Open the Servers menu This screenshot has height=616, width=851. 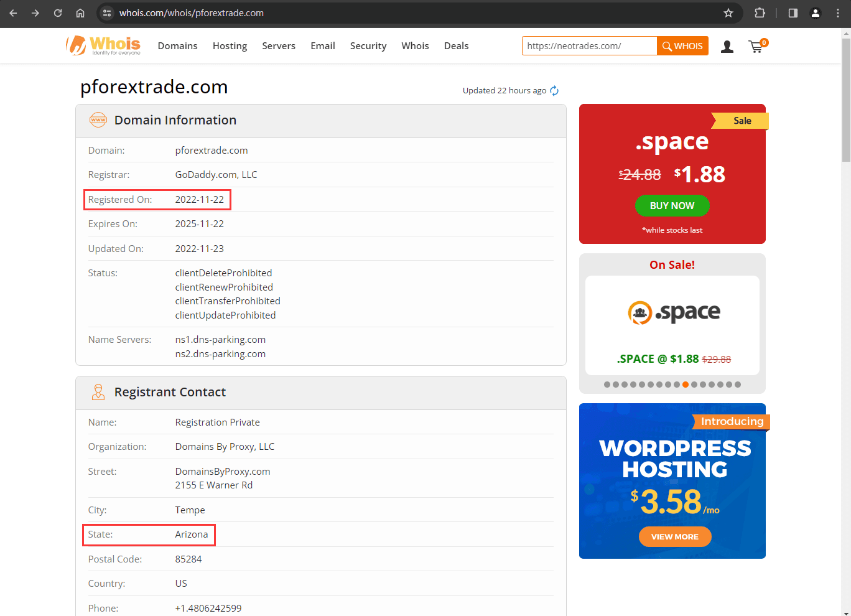pyautogui.click(x=279, y=46)
